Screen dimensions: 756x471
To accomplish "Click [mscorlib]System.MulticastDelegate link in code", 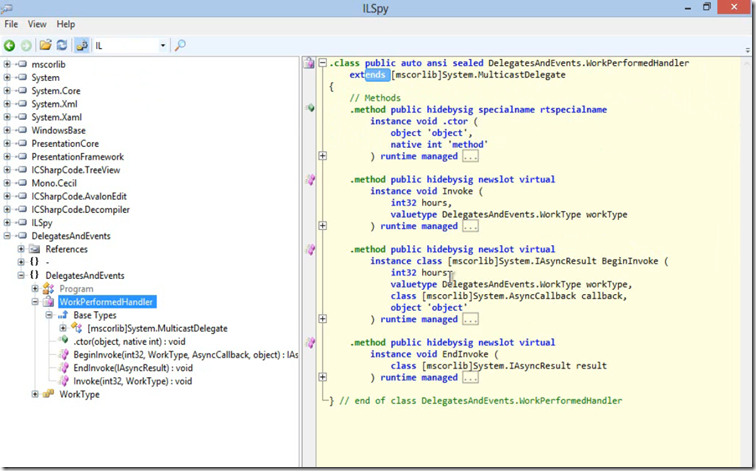I will tap(478, 75).
